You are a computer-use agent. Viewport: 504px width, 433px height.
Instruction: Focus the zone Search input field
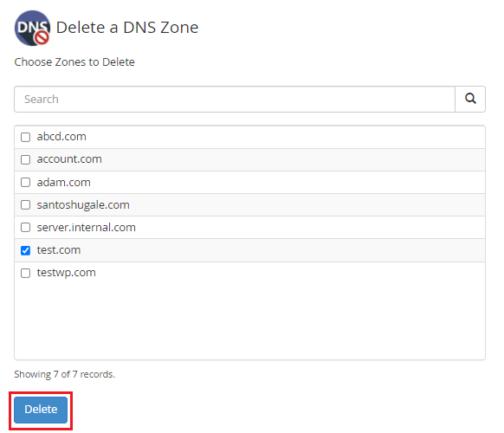(235, 99)
